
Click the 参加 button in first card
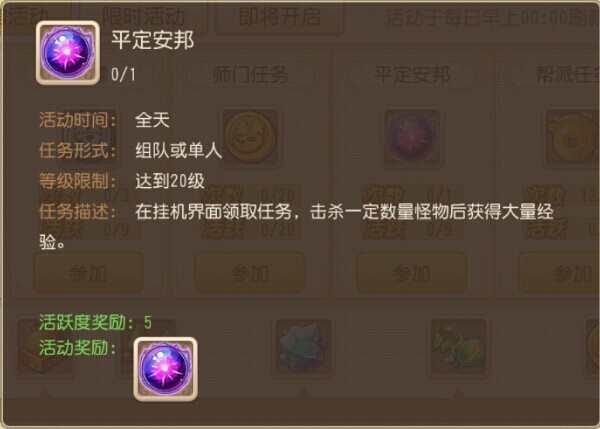tap(88, 274)
